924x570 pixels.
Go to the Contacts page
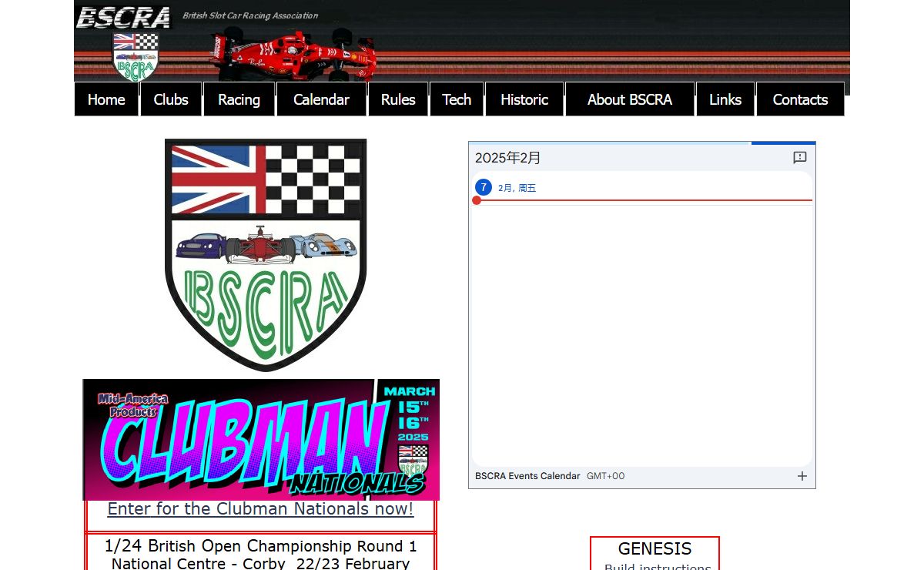click(800, 99)
